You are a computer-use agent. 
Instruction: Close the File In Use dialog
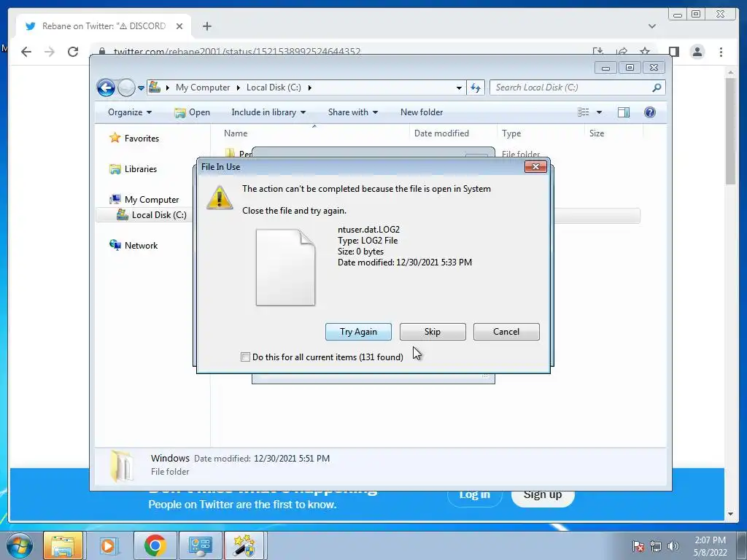(535, 167)
